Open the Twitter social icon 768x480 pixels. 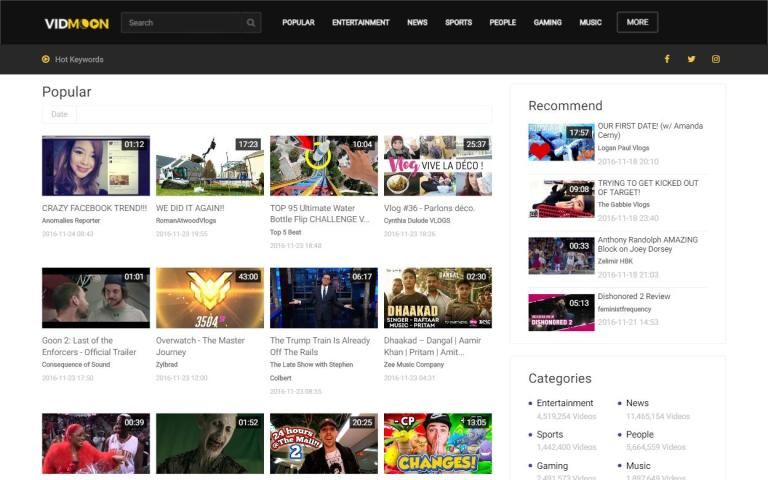point(691,59)
